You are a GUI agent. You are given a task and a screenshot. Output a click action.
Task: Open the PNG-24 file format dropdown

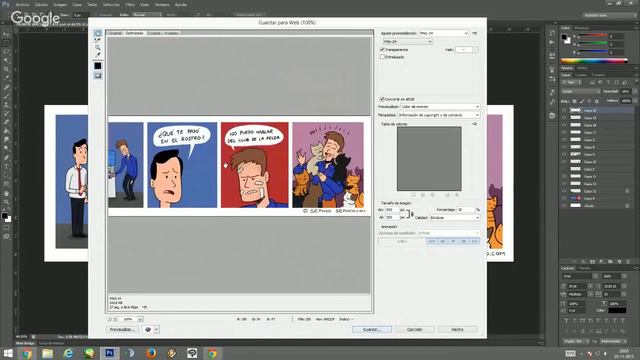click(407, 42)
